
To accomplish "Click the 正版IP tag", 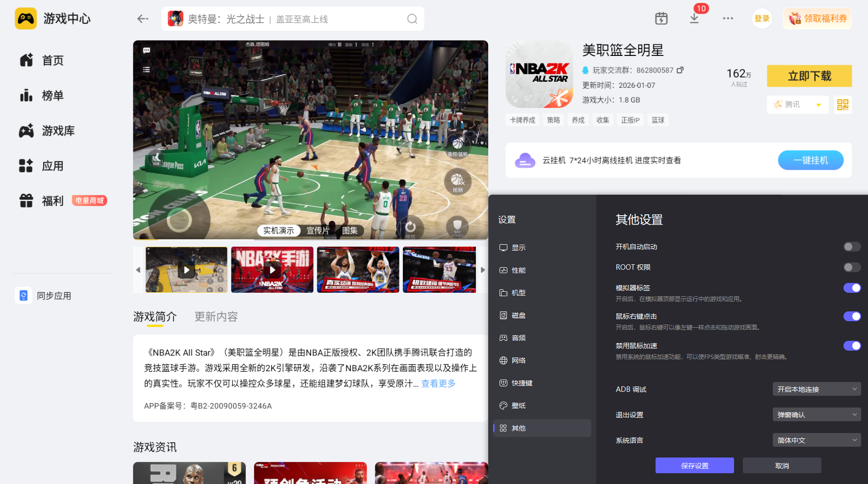I will 631,120.
